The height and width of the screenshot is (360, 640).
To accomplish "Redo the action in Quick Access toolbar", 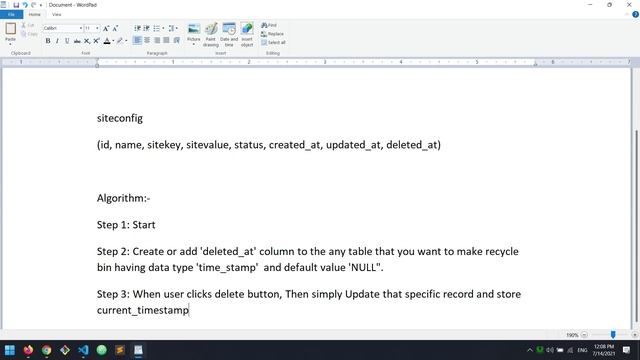I will [x=33, y=5].
